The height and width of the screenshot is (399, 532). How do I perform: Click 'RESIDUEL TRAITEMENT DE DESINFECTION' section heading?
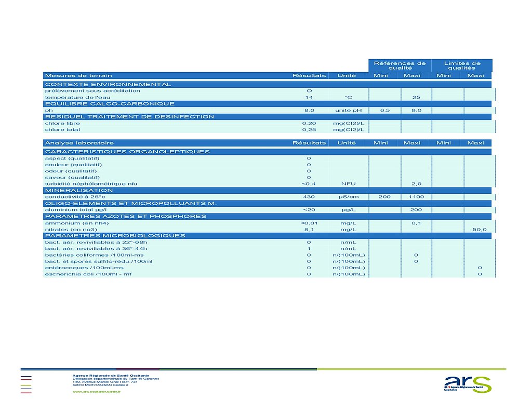[129, 117]
